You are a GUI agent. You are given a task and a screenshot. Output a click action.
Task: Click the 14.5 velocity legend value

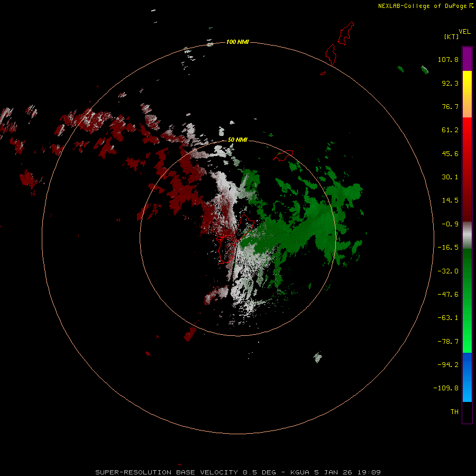(x=450, y=200)
